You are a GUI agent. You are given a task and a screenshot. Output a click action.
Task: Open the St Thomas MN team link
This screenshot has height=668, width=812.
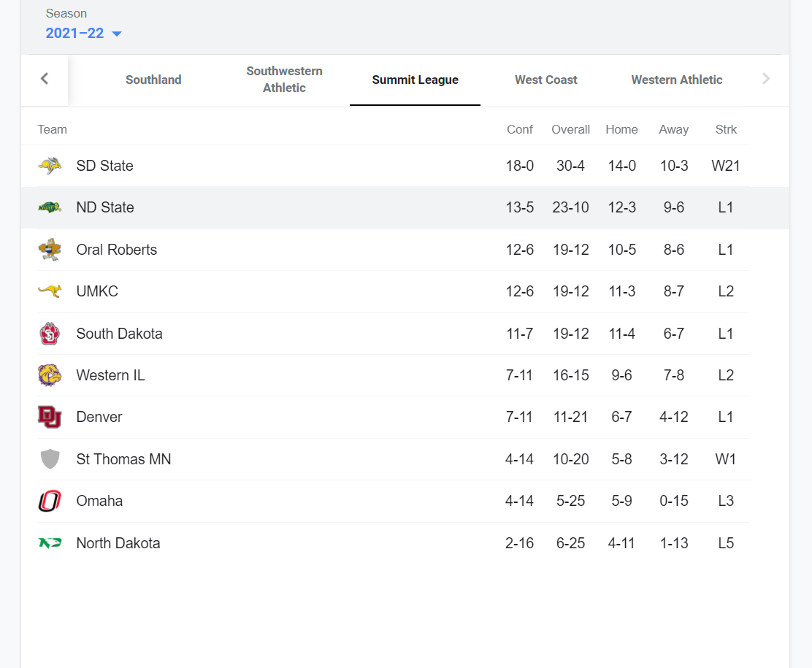123,459
